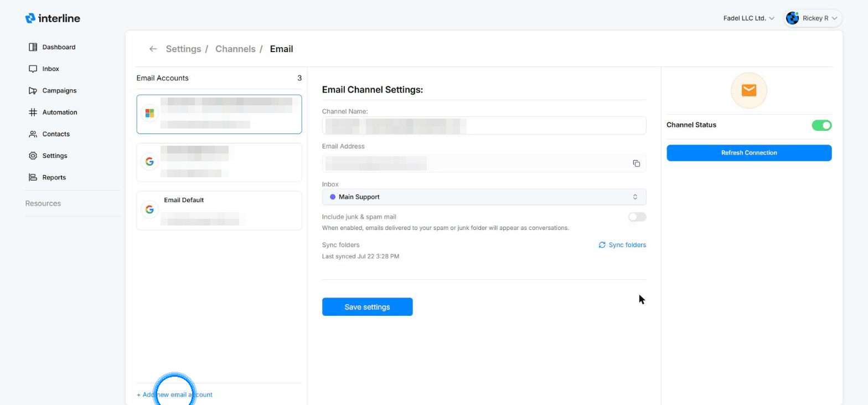This screenshot has height=405, width=868.
Task: Open Contacts from the sidebar
Action: (x=56, y=134)
